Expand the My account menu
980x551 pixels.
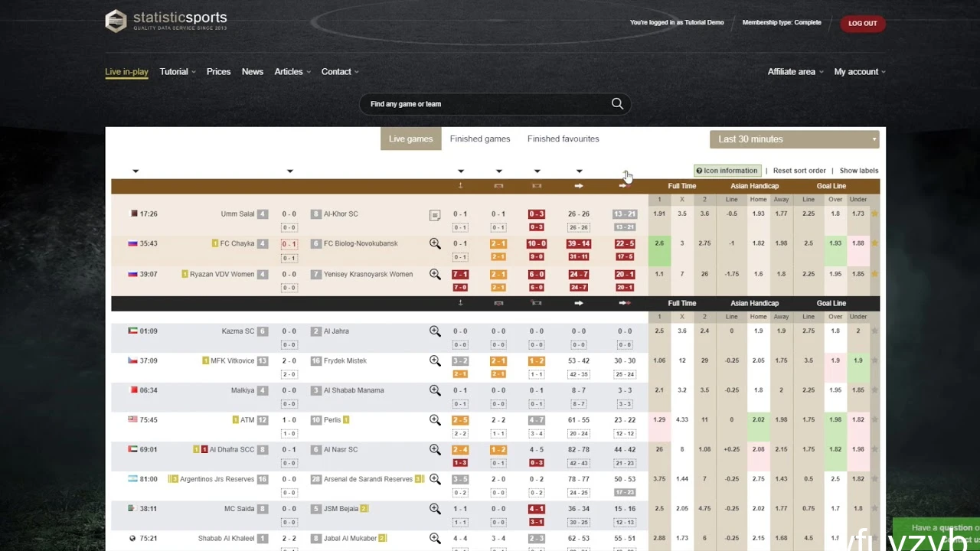859,72
